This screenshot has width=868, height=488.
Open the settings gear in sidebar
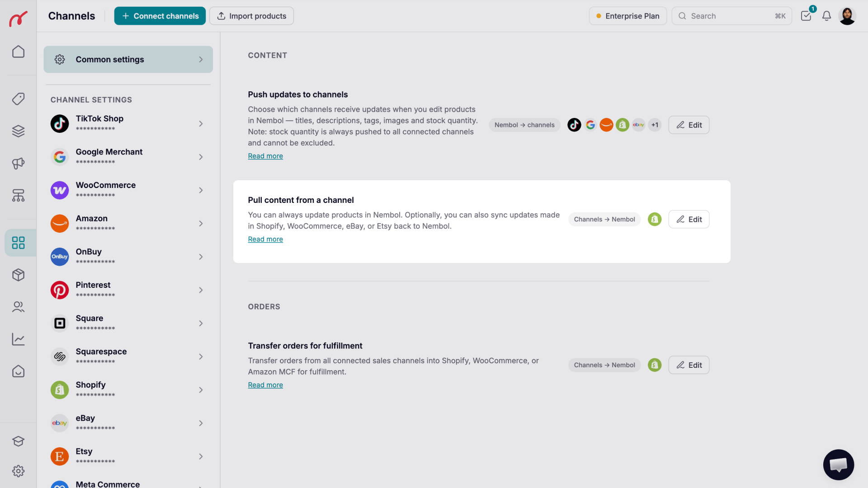18,471
